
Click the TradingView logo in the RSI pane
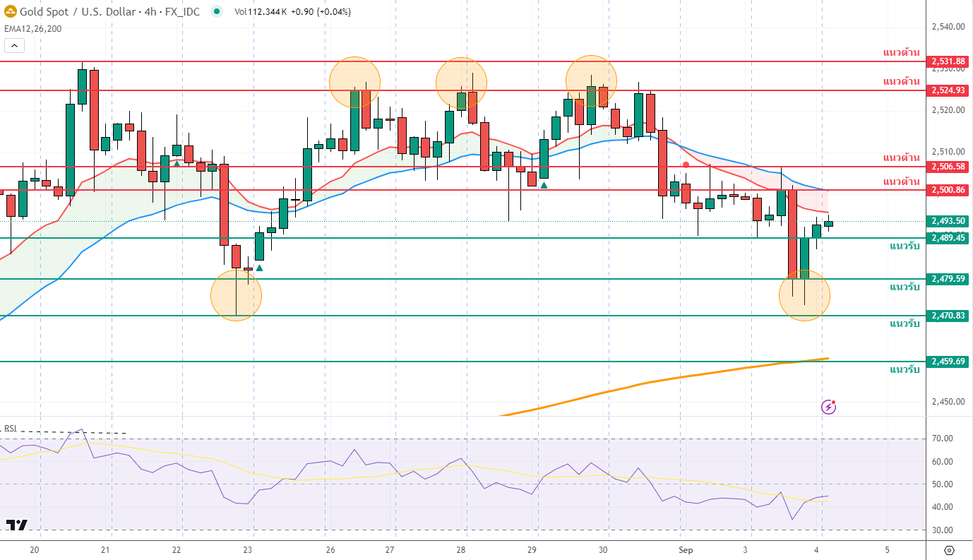pos(17,525)
